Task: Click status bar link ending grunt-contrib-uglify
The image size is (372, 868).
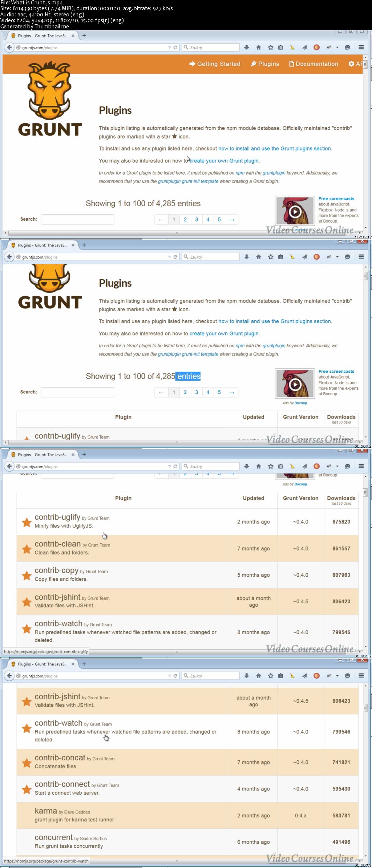Action: click(x=46, y=652)
